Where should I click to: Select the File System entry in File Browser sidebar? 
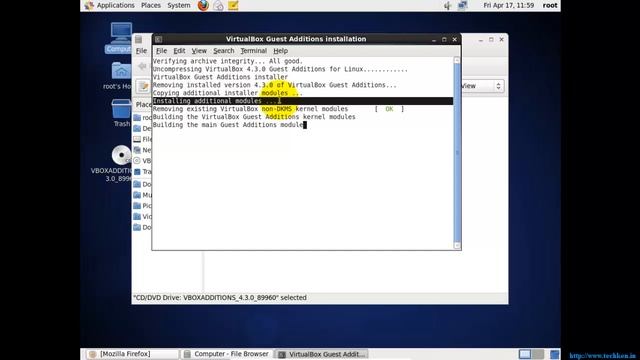pyautogui.click(x=142, y=139)
